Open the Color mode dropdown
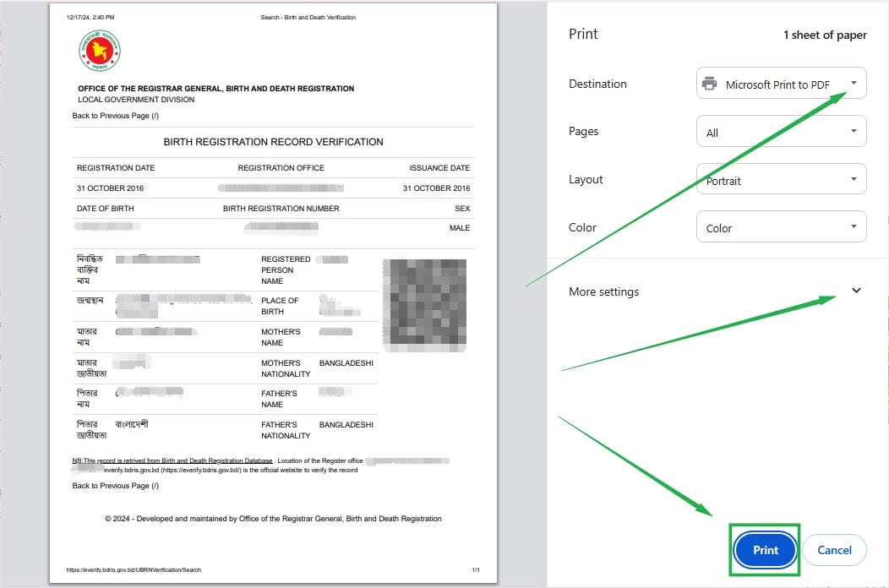This screenshot has width=889, height=588. tap(781, 227)
